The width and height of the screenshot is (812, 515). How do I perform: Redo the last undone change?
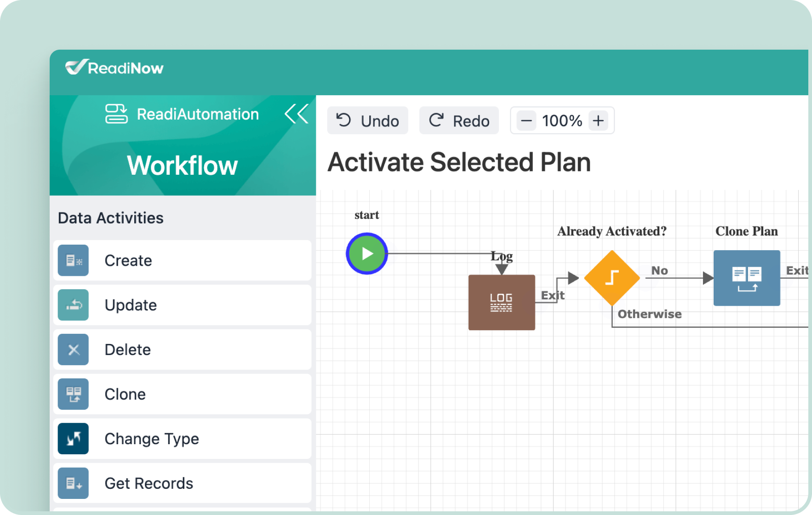(459, 121)
